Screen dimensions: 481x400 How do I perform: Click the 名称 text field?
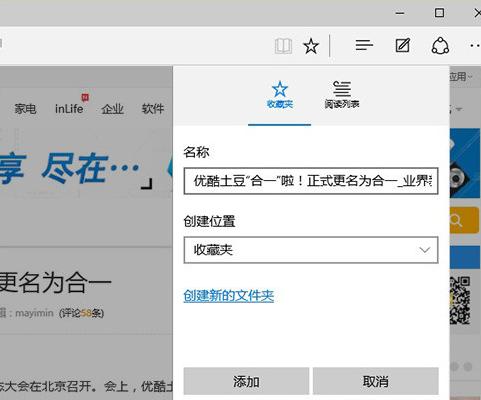pyautogui.click(x=311, y=181)
